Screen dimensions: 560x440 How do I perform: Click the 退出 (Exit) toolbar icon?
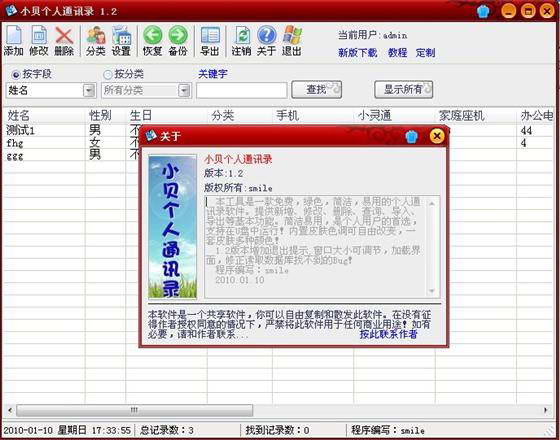(x=292, y=40)
